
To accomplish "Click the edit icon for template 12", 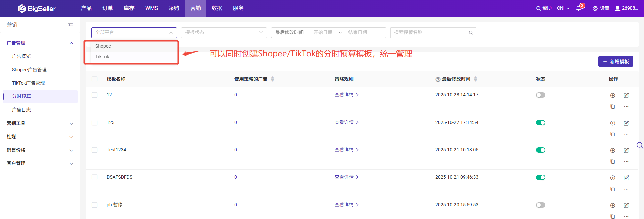I will tap(626, 95).
